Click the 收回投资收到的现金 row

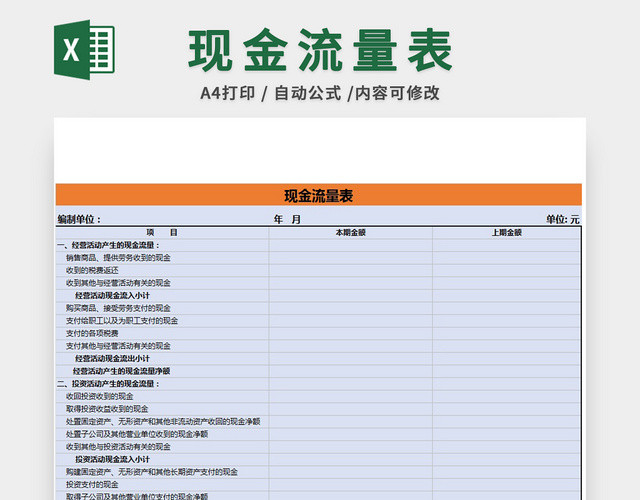coord(318,396)
